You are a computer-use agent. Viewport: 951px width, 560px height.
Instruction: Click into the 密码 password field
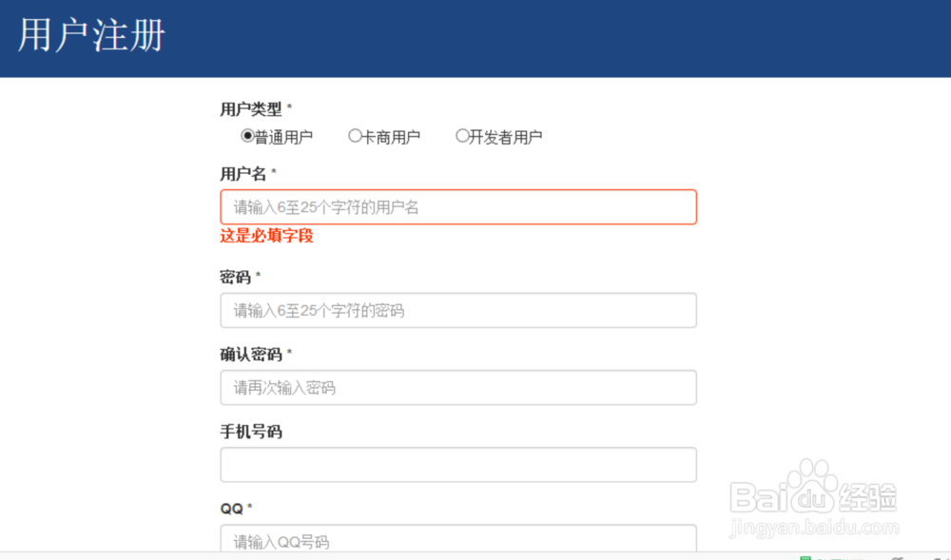(458, 311)
